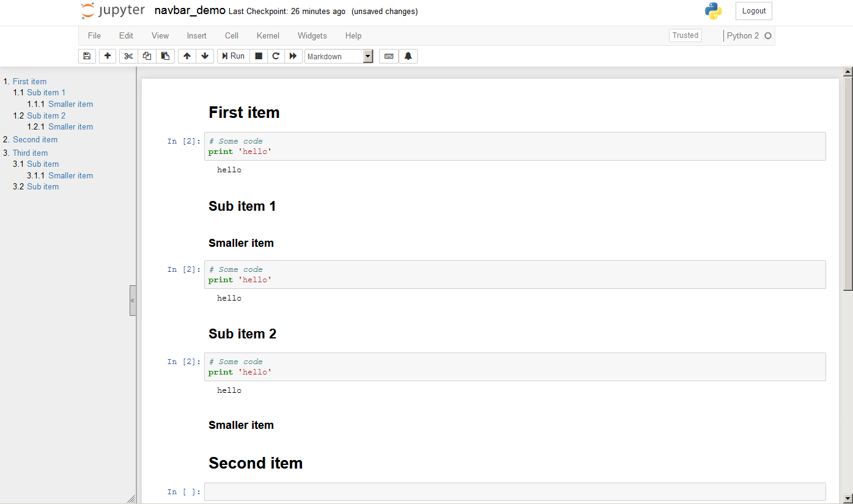This screenshot has height=504, width=853.
Task: Copy the selected cell
Action: [147, 56]
